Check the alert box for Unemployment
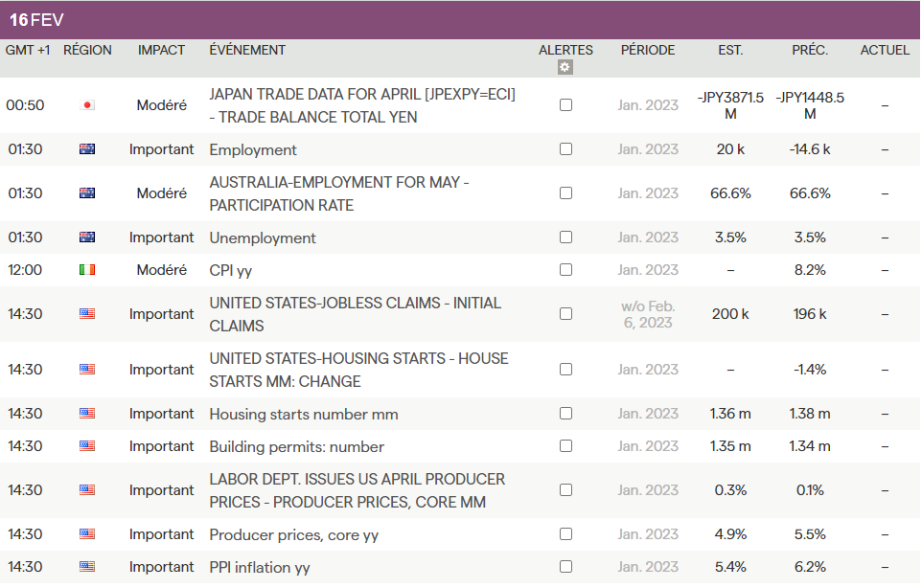 [565, 237]
